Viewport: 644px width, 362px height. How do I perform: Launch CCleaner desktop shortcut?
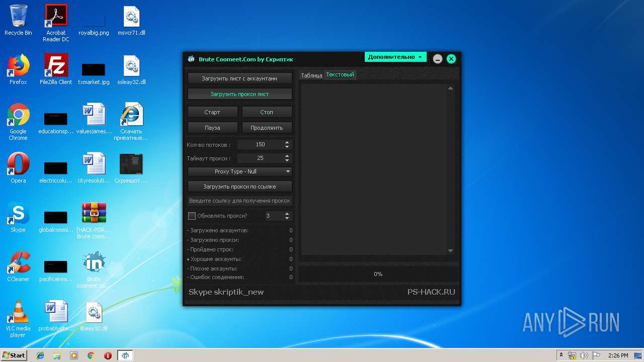18,266
